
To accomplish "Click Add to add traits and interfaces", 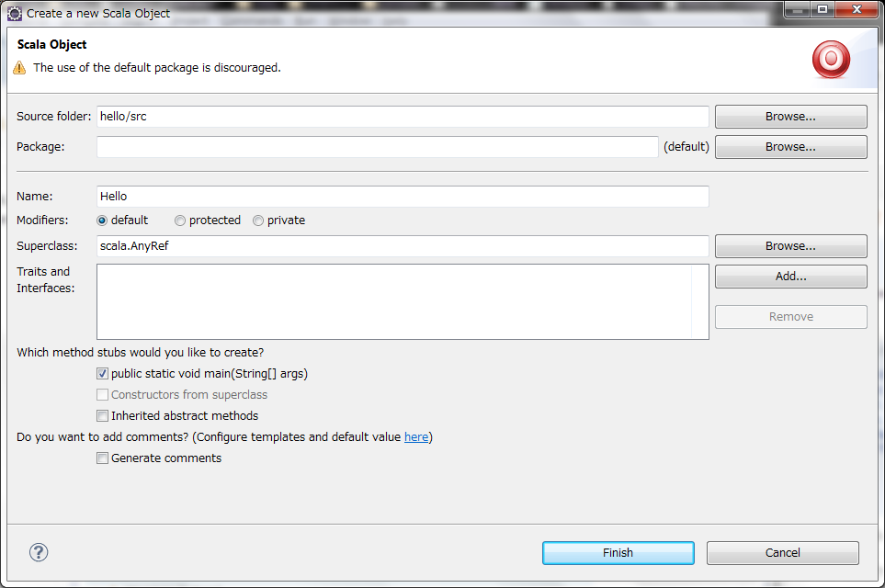I will [x=790, y=277].
